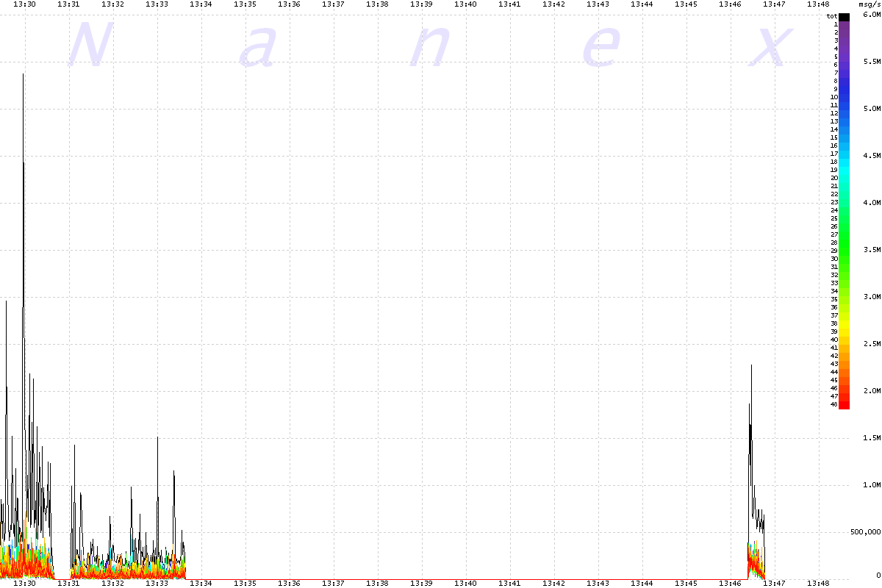Click the 13:35 label on top time axis
The image size is (882, 588).
coord(245,4)
